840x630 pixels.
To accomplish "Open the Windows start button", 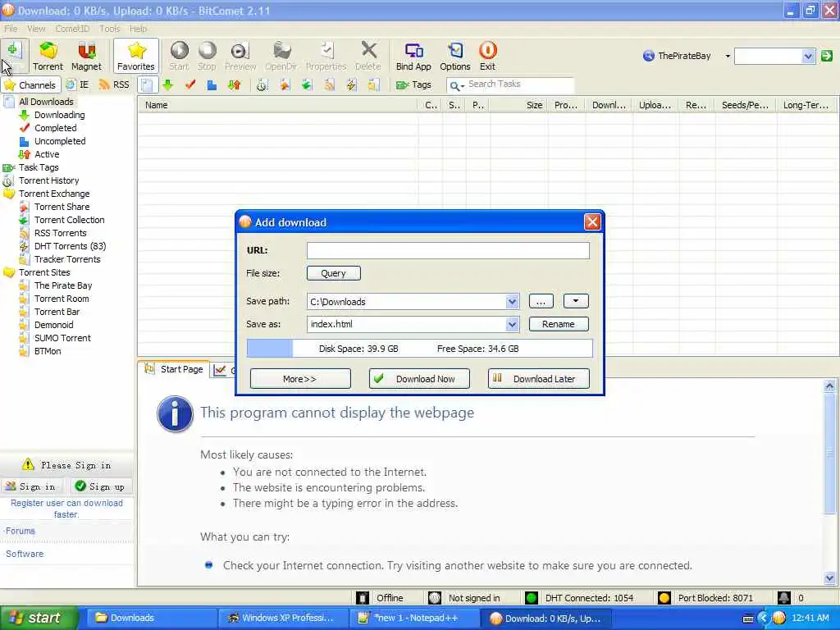I will coord(39,619).
